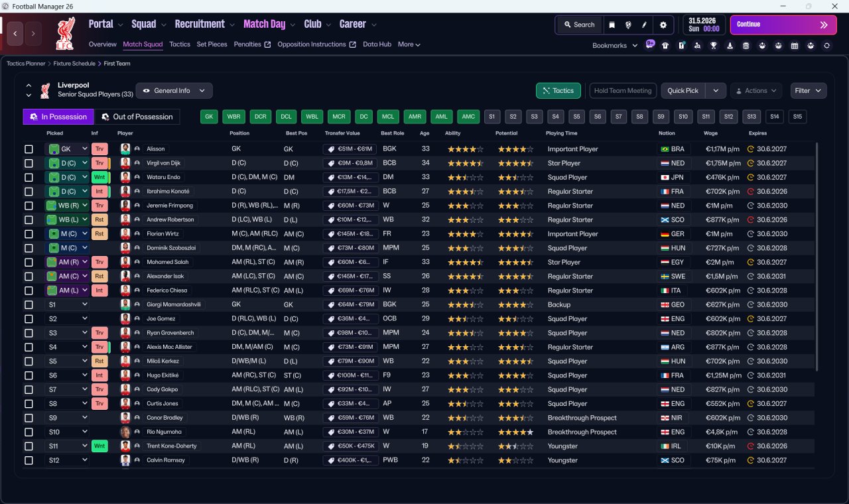This screenshot has width=849, height=504.
Task: Open the settings gear icon
Action: point(663,25)
